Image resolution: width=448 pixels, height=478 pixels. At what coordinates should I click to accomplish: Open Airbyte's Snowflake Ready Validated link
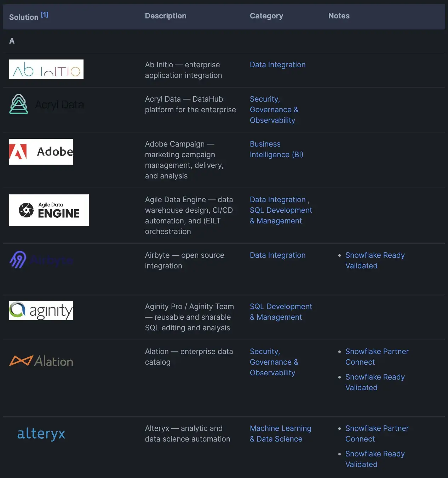(375, 261)
